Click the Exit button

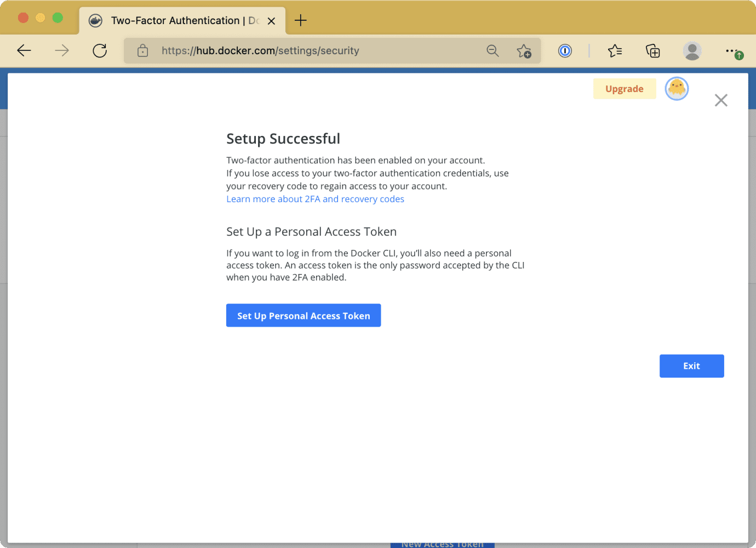click(692, 366)
